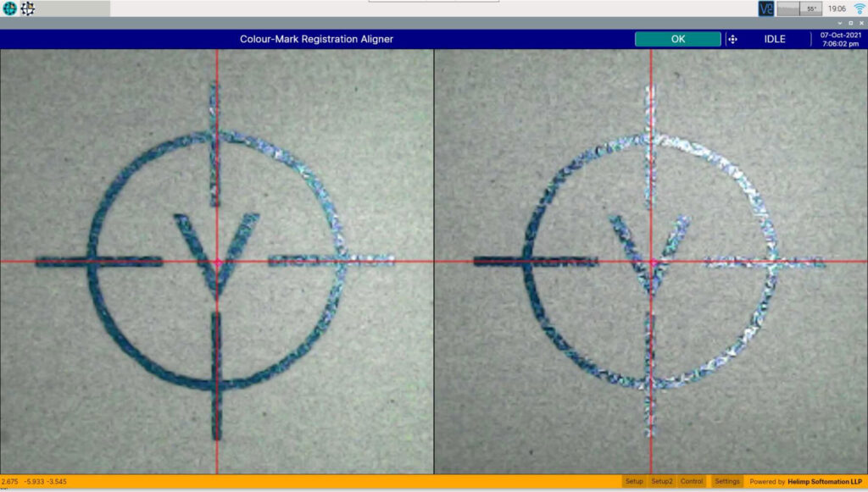Click the window roll-down chevron icon
This screenshot has width=868, height=492.
(x=840, y=23)
